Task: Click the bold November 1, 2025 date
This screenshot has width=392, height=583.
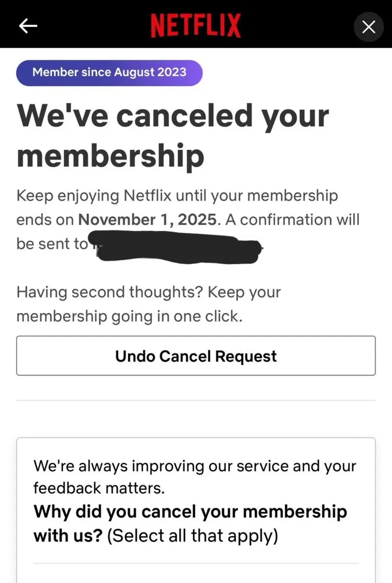Action: click(147, 220)
